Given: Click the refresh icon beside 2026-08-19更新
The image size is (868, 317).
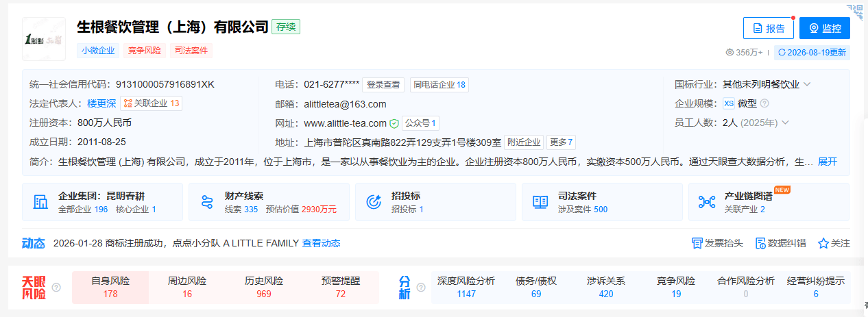Looking at the screenshot, I should [782, 52].
